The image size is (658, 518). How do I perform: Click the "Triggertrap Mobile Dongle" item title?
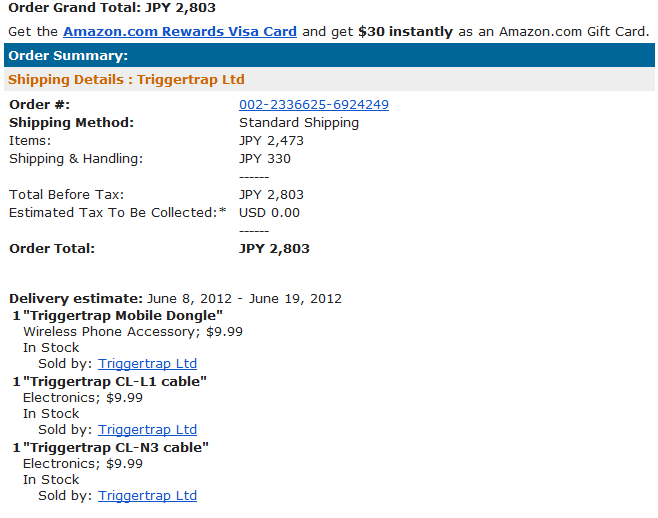(x=122, y=316)
